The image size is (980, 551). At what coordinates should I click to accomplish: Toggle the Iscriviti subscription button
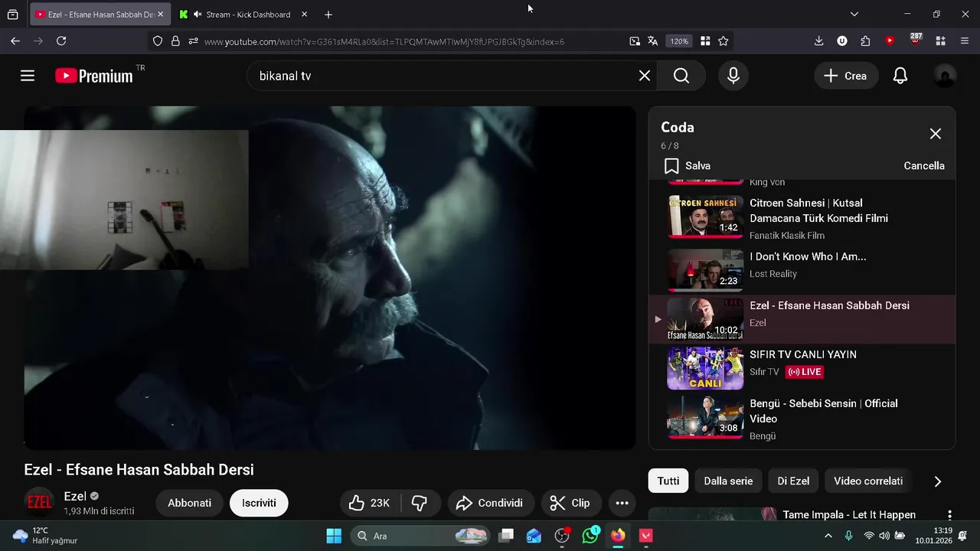pos(259,503)
